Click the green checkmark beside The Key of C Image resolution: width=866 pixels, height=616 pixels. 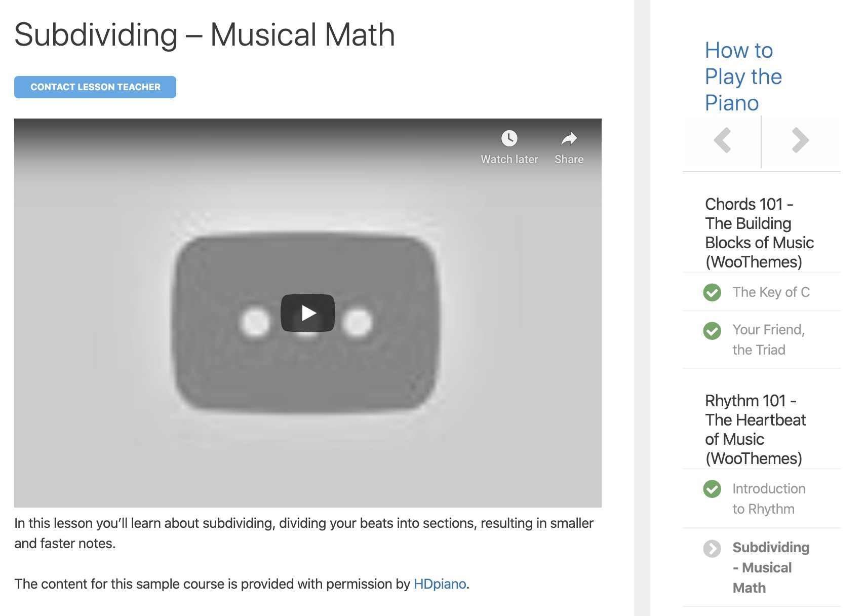(x=712, y=292)
